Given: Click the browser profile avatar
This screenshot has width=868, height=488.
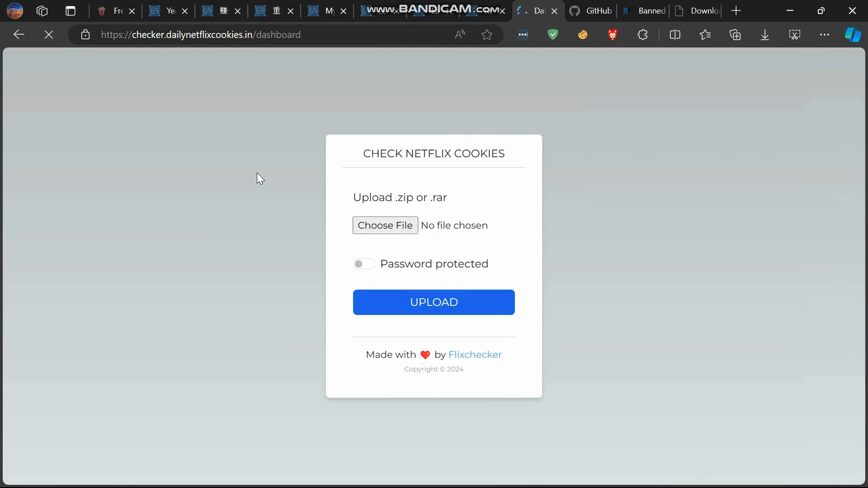Looking at the screenshot, I should (x=15, y=11).
